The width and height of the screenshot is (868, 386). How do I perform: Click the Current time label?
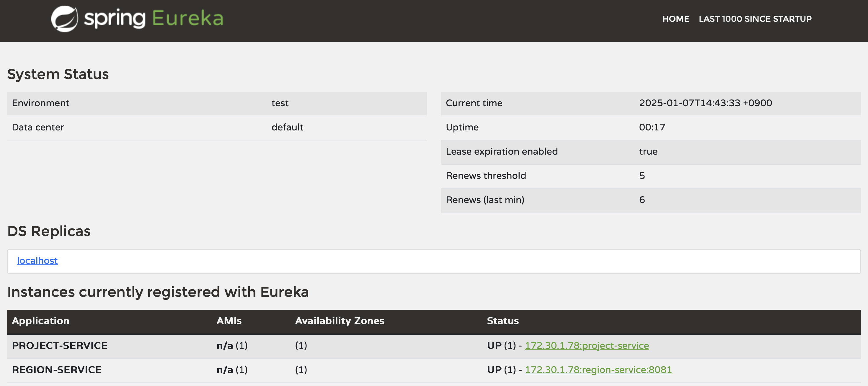coord(474,103)
